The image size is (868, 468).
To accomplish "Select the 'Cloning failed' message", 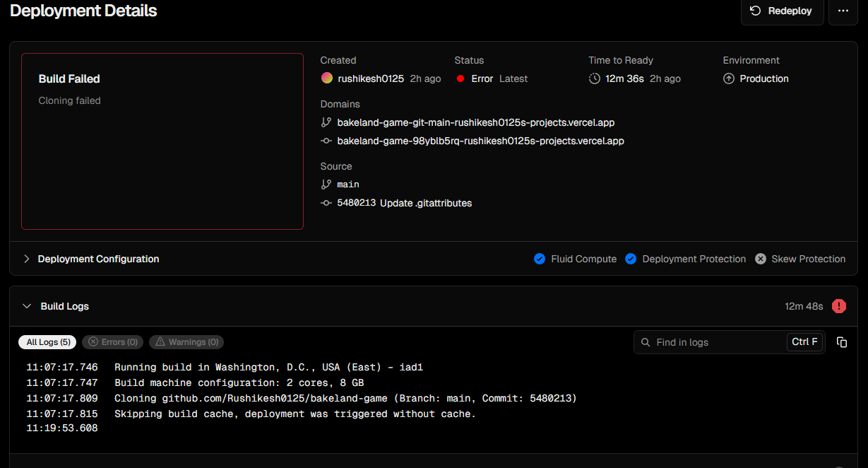I will click(70, 100).
